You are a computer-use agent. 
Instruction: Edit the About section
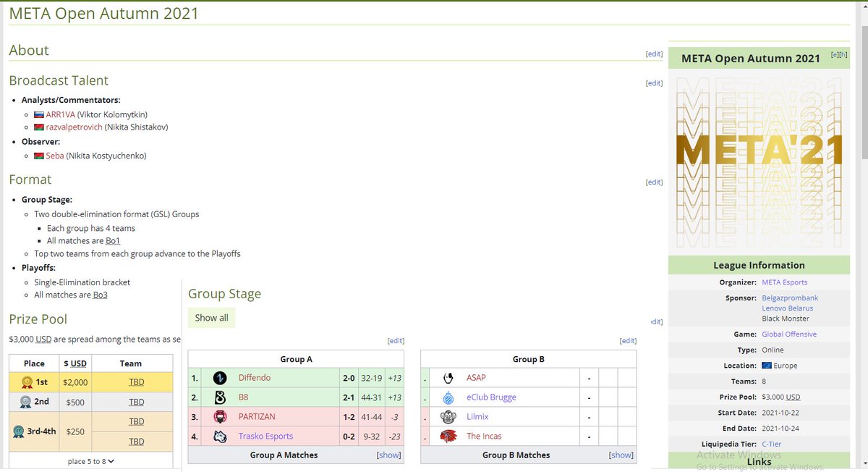pos(654,54)
